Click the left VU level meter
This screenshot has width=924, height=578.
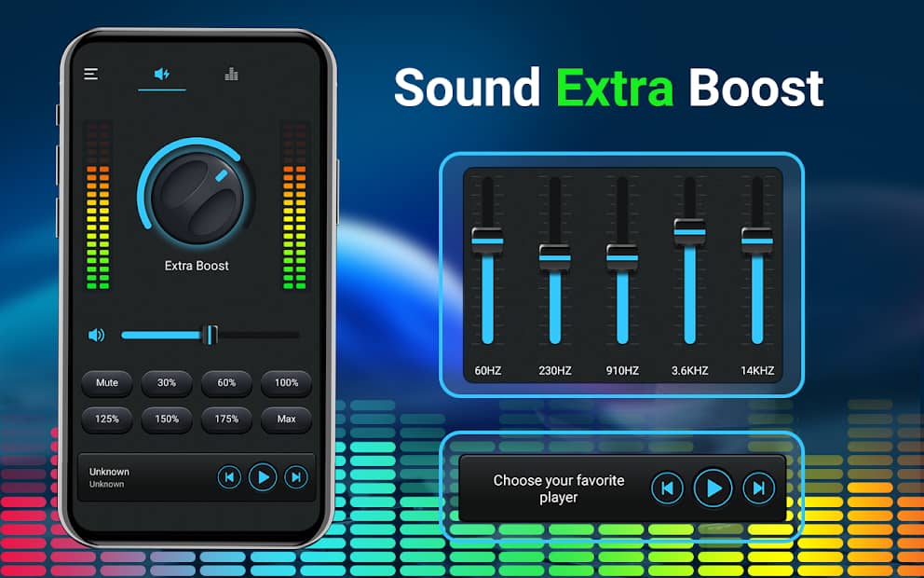(98, 206)
